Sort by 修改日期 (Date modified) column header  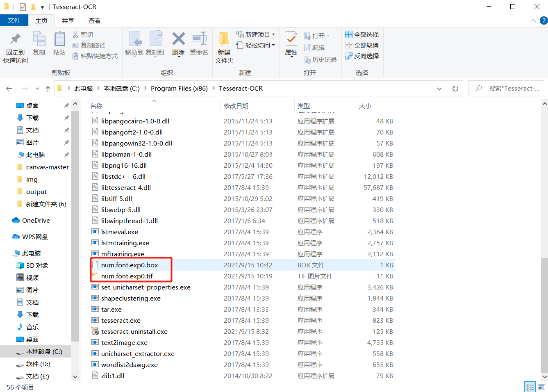(236, 106)
